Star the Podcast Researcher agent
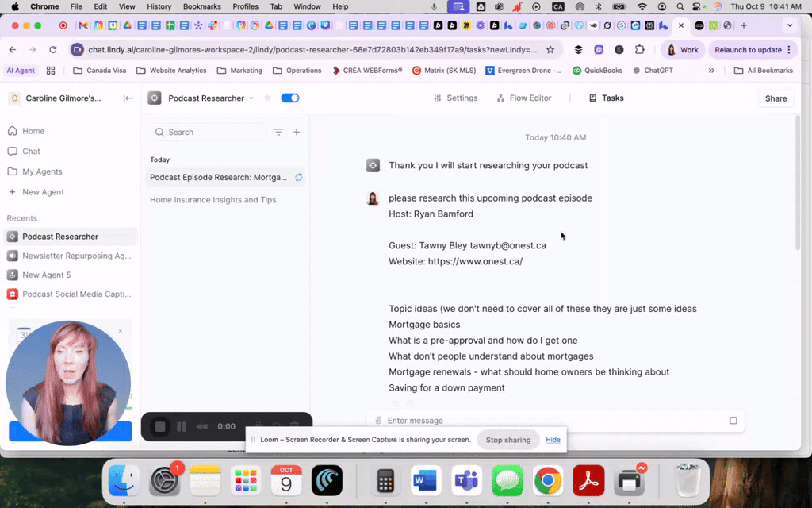 267,98
